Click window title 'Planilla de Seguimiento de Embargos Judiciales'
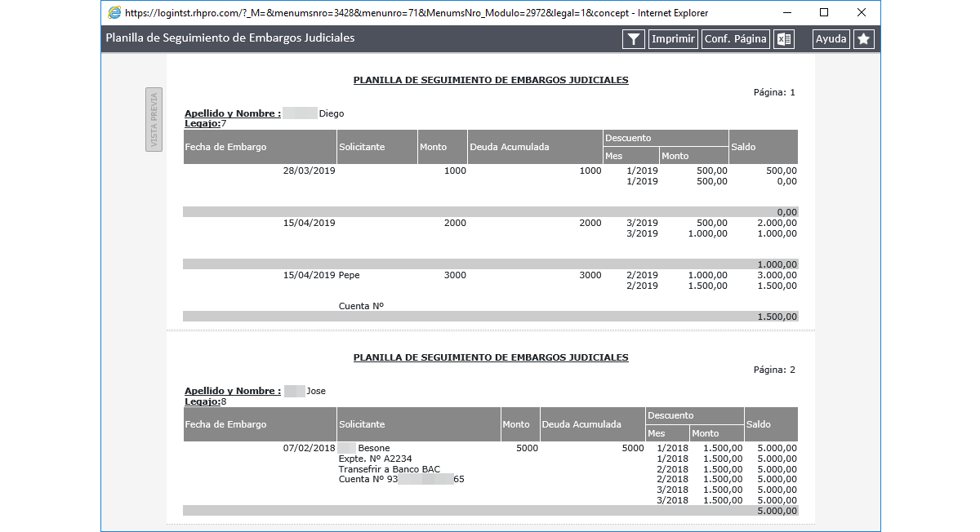 [x=230, y=38]
